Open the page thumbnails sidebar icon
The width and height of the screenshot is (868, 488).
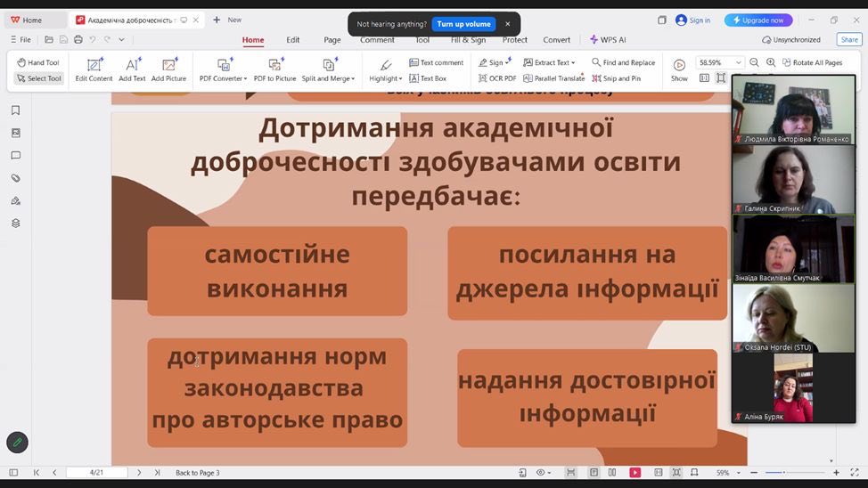click(15, 133)
